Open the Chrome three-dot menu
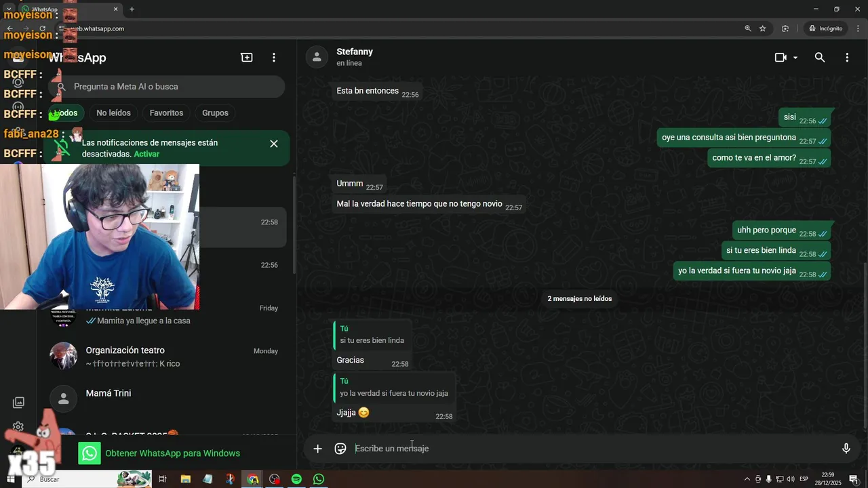The height and width of the screenshot is (488, 868). [858, 28]
